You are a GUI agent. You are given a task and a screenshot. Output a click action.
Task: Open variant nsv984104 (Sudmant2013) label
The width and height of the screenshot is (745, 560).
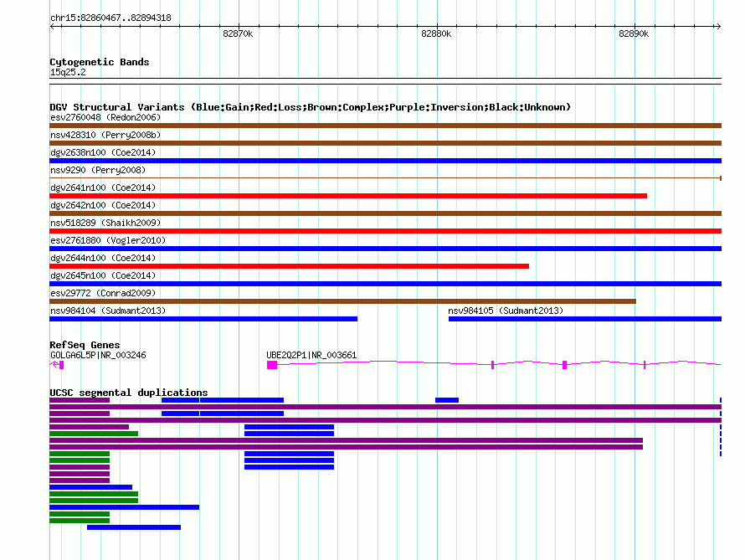108,311
